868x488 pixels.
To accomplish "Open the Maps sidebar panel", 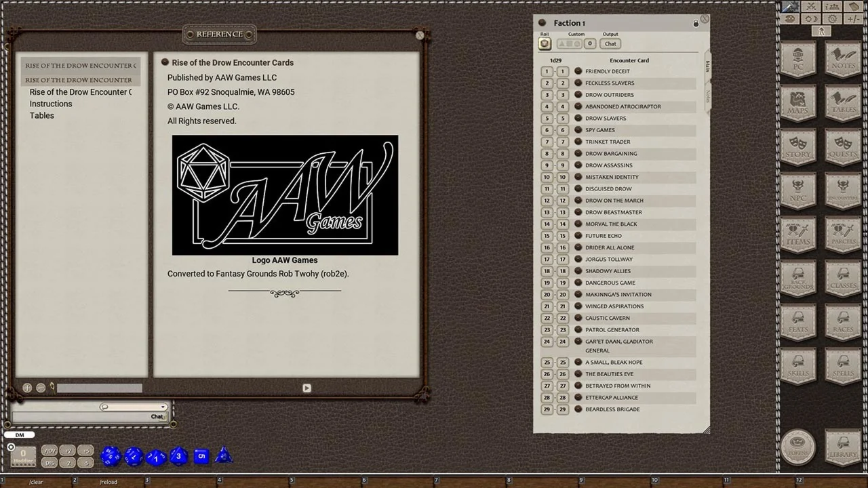I will [797, 102].
